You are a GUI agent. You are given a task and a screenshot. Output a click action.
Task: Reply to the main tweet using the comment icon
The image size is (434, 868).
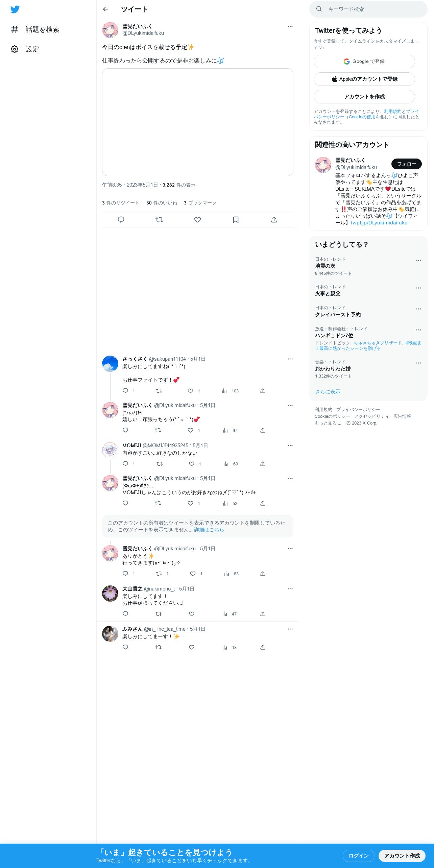coord(121,220)
